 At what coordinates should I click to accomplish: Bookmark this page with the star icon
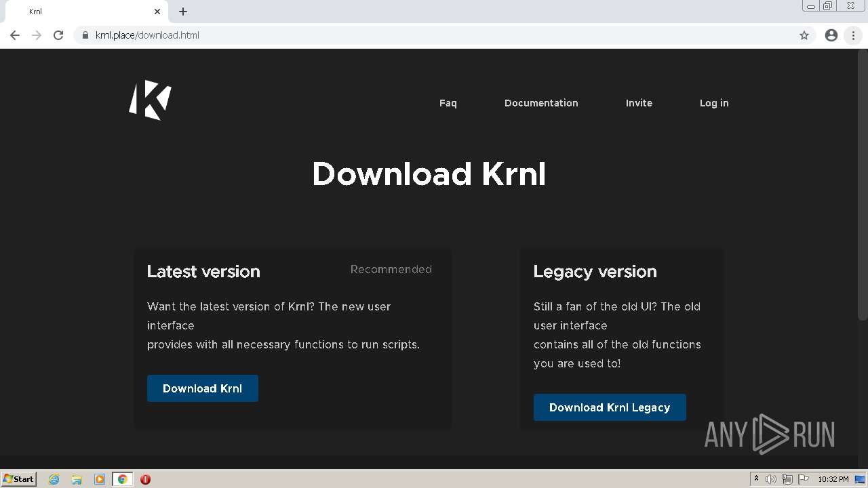coord(804,35)
